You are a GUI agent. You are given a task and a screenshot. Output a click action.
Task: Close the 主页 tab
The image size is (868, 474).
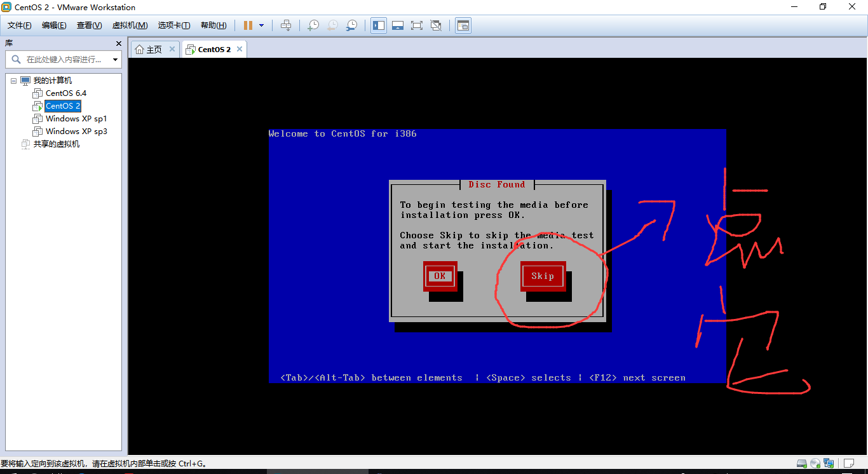point(172,49)
